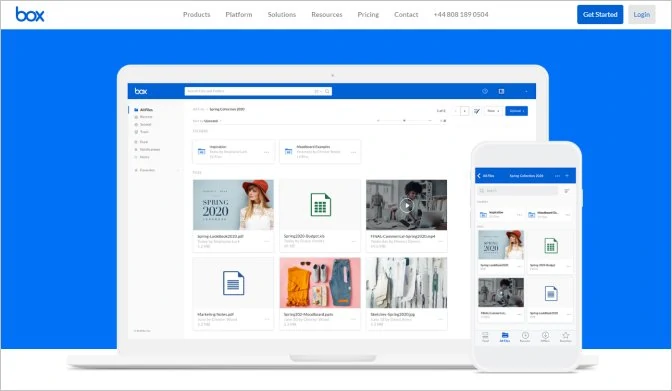The image size is (672, 391).
Task: Open the Platform menu
Action: (239, 15)
